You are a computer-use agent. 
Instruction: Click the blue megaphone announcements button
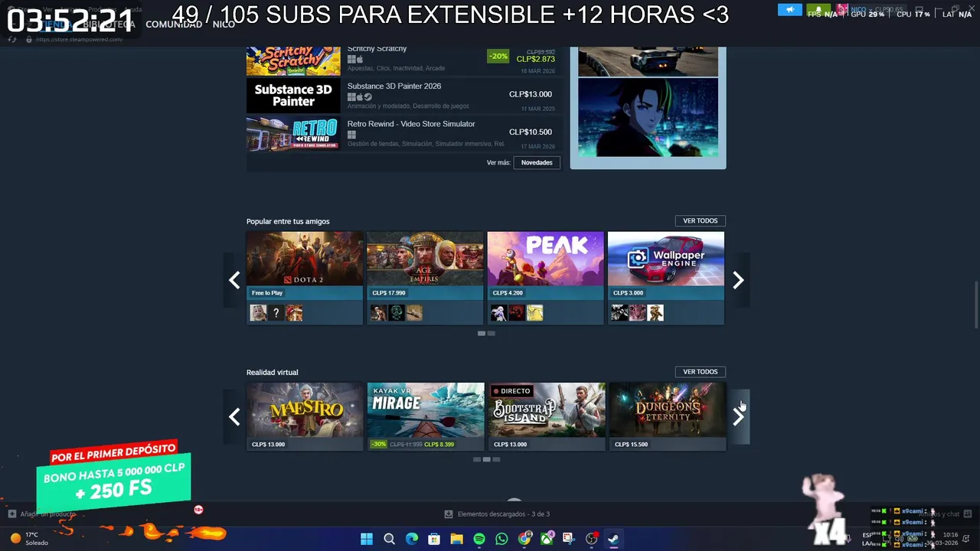pos(789,10)
